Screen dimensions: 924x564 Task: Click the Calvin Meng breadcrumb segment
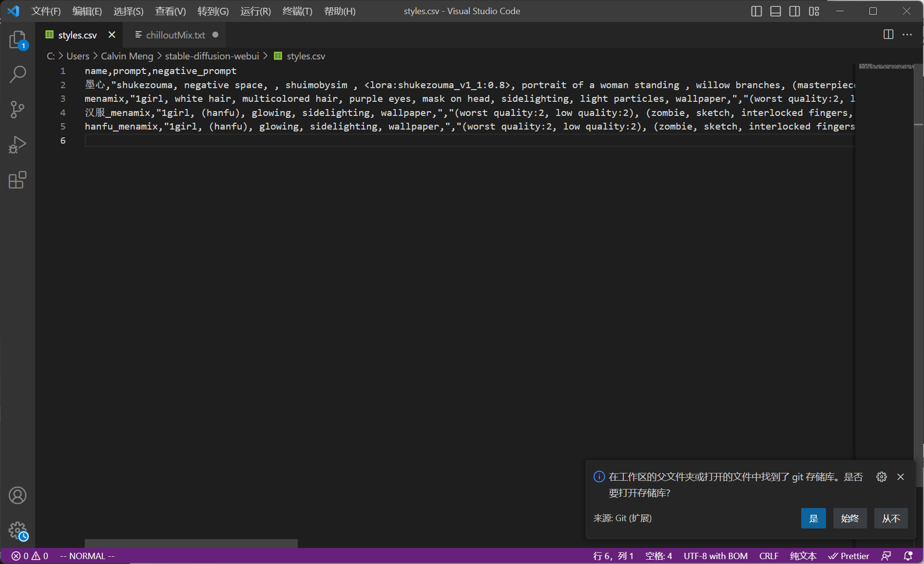(127, 56)
